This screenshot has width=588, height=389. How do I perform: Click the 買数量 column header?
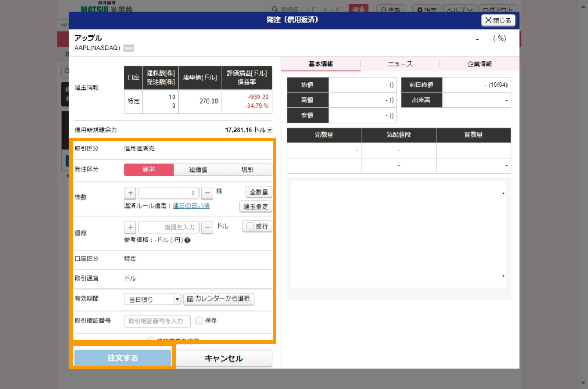[473, 135]
